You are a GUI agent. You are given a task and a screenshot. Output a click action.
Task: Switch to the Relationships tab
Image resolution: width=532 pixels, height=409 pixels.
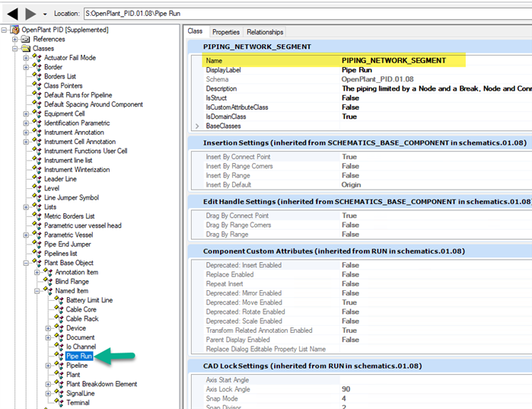coord(265,32)
